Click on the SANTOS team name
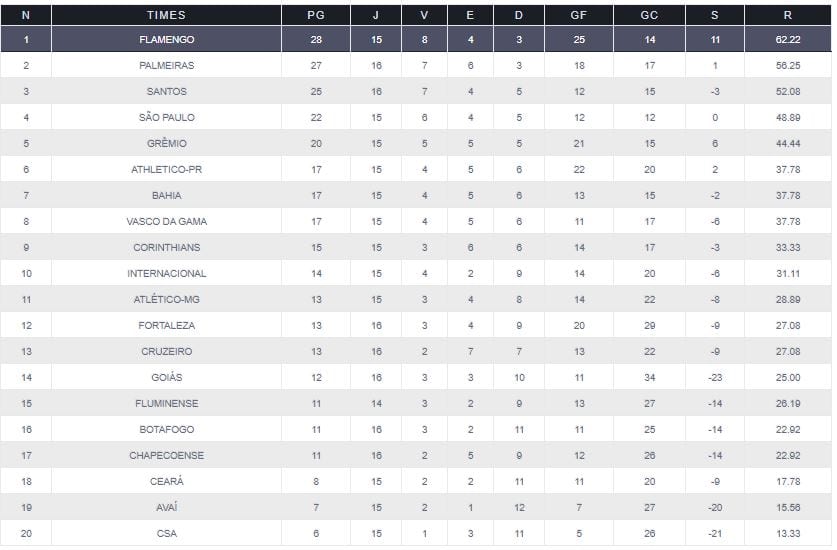837x550 pixels. (166, 91)
